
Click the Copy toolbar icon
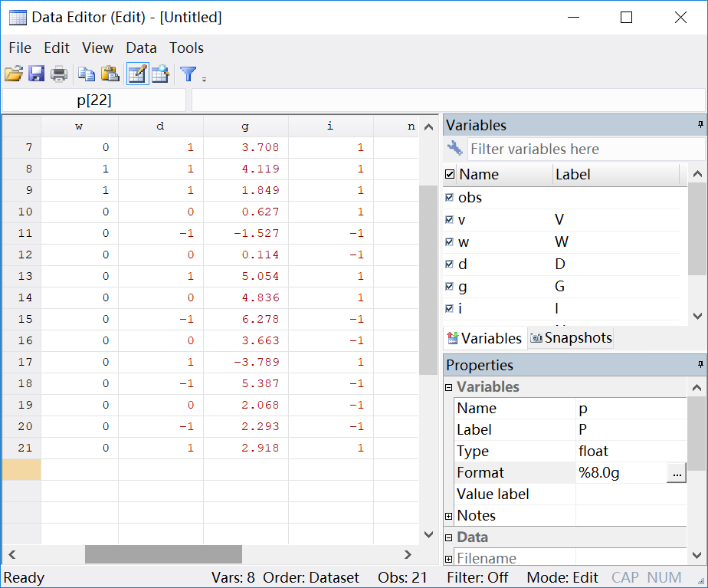[87, 74]
